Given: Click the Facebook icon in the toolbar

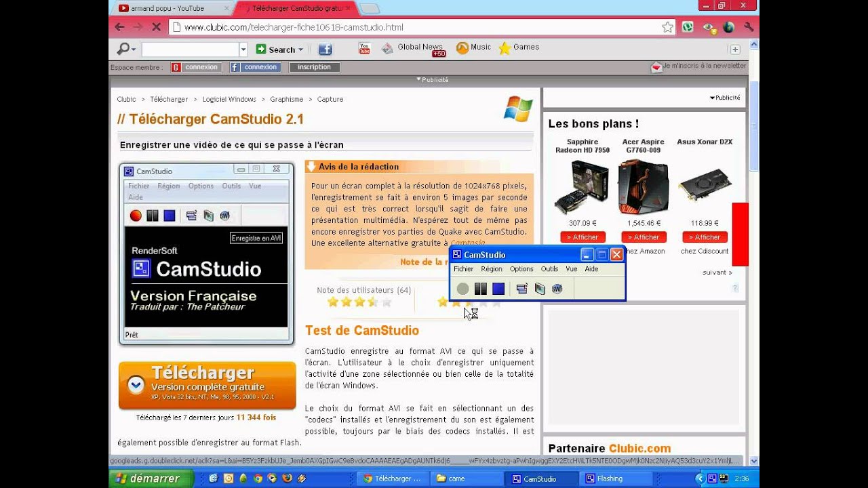Looking at the screenshot, I should pyautogui.click(x=325, y=49).
